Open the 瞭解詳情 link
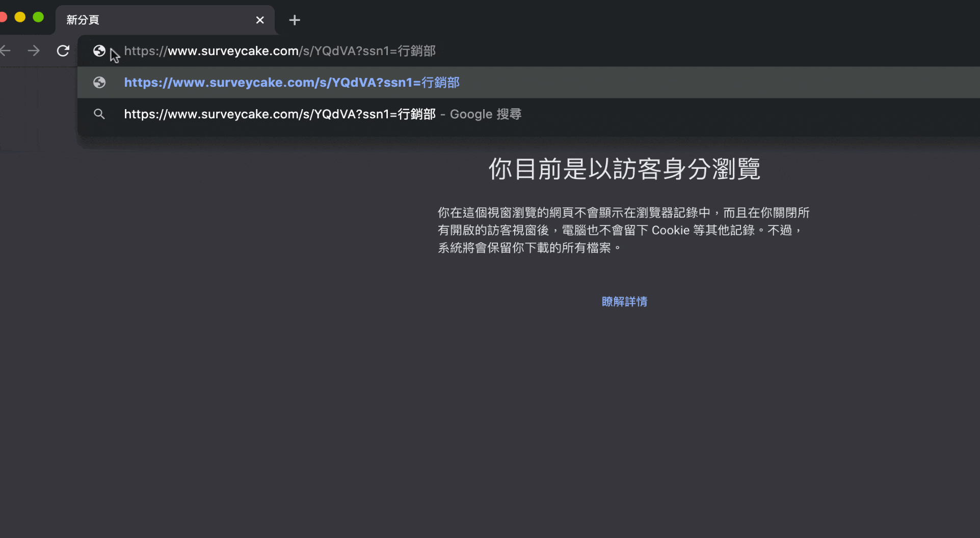The image size is (980, 538). (624, 301)
